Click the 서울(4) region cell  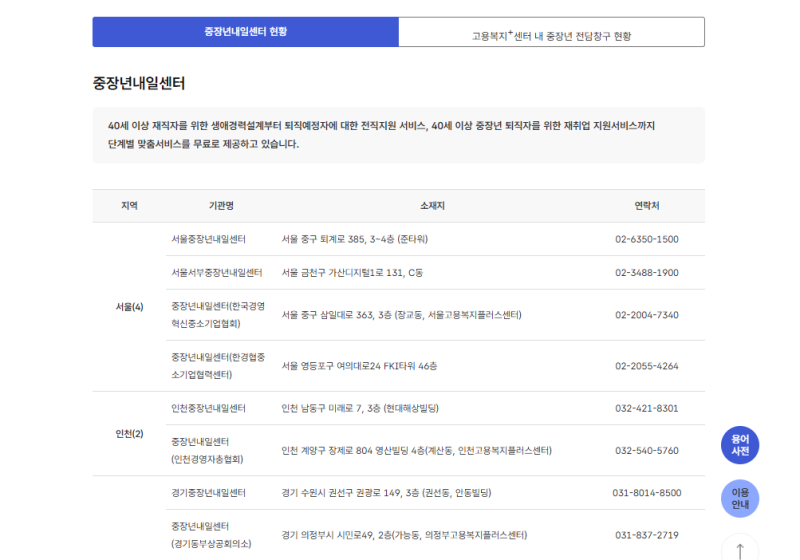(129, 307)
